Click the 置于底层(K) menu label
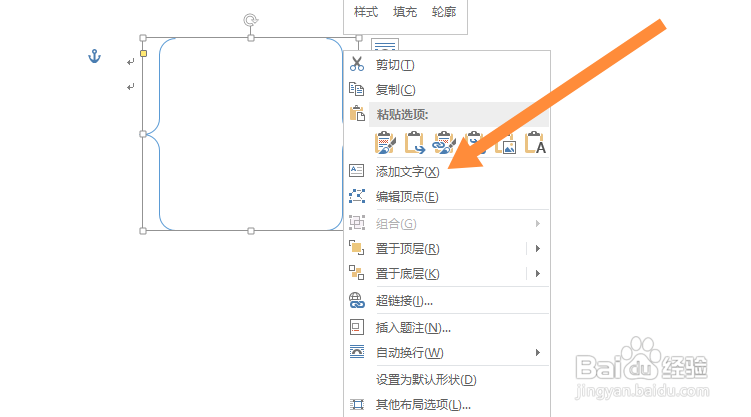 pos(408,273)
